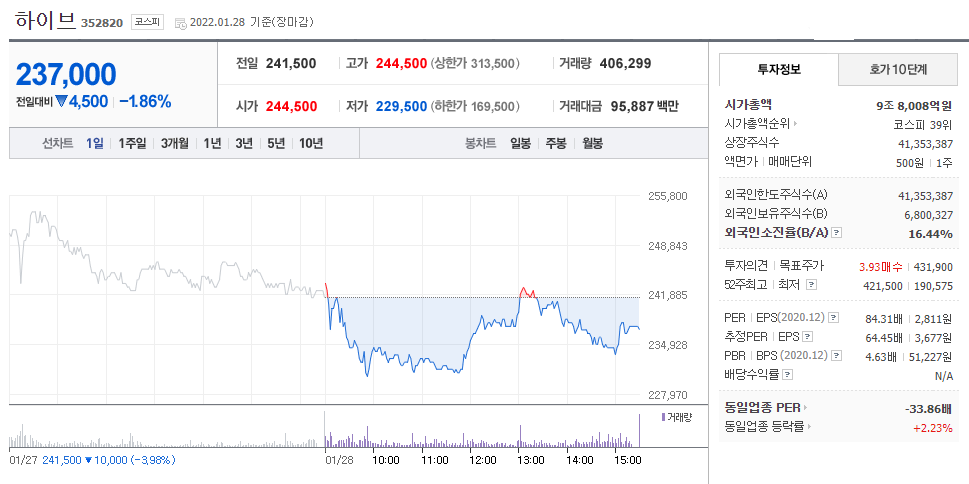This screenshot has height=484, width=969.
Task: Click the tall volume bar at market close
Action: (639, 430)
